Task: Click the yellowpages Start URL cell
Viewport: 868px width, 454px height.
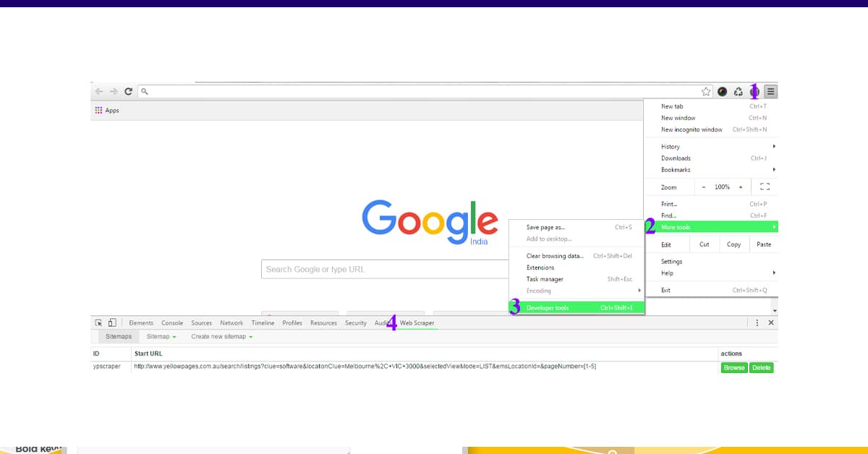Action: (365, 367)
